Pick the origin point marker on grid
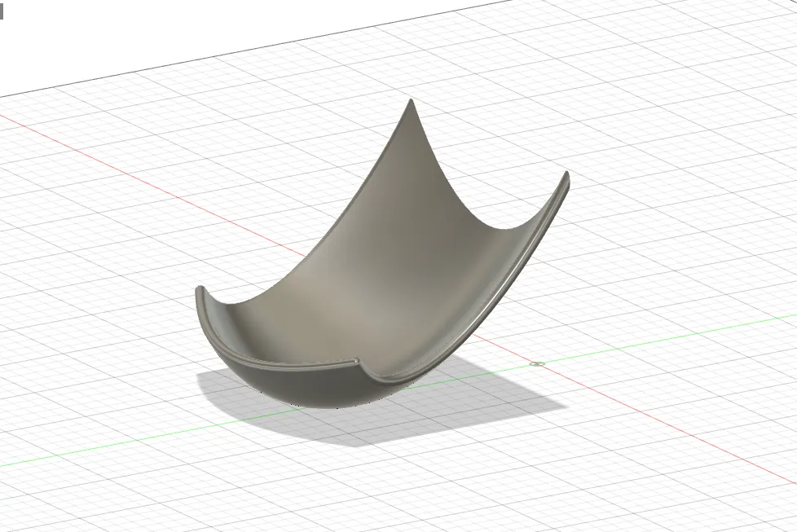 coord(537,364)
